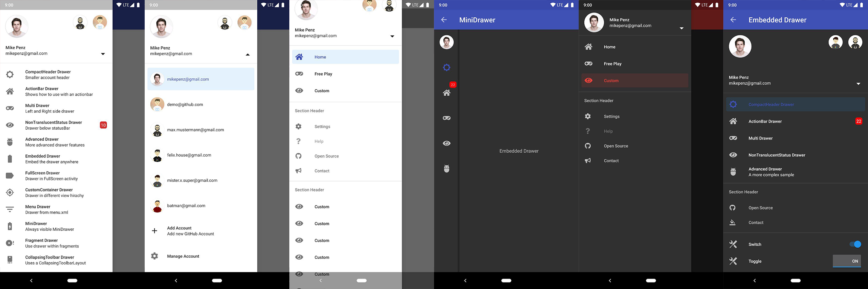Tap the MiniDrawer charging battery icon in list
Screen dimensions: 868x289
point(10,226)
